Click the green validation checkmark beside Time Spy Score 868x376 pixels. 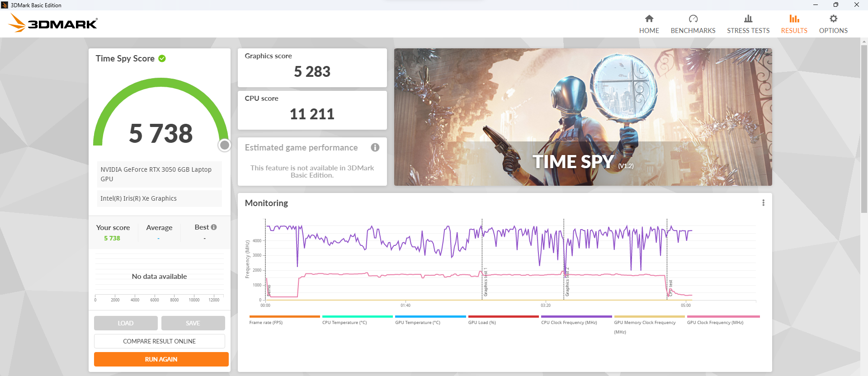162,58
